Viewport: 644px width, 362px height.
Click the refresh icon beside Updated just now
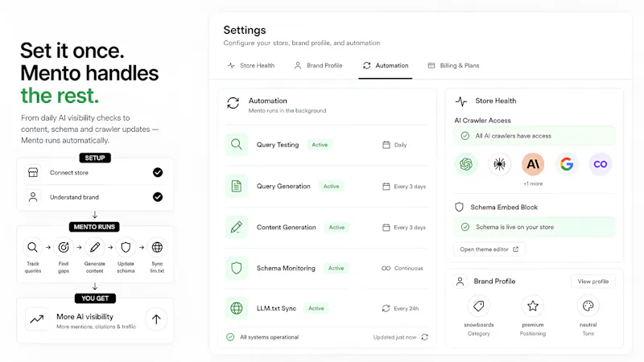425,337
